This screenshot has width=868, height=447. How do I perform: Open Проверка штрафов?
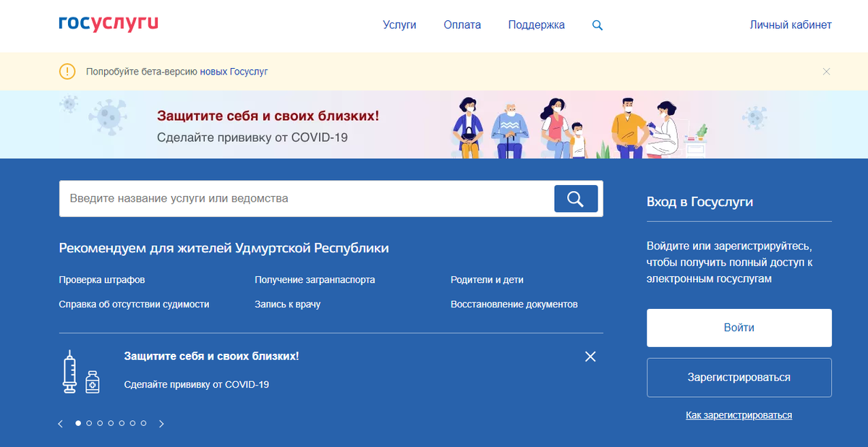pos(102,280)
